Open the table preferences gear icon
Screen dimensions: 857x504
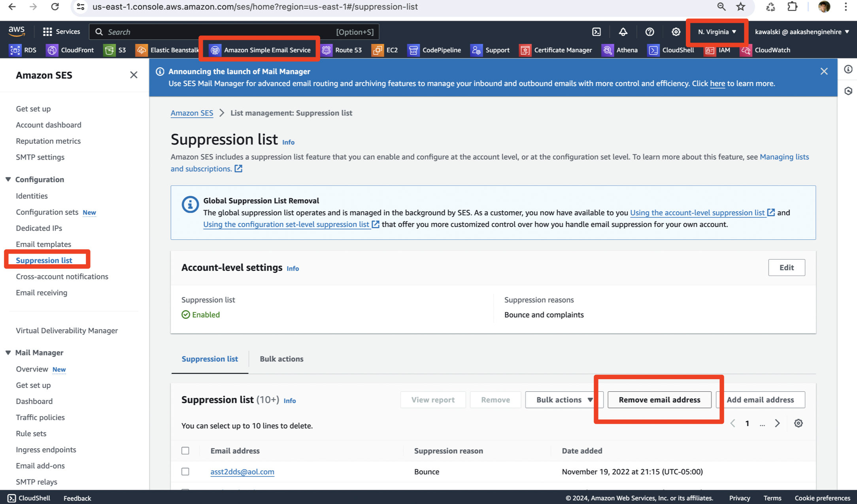(798, 423)
